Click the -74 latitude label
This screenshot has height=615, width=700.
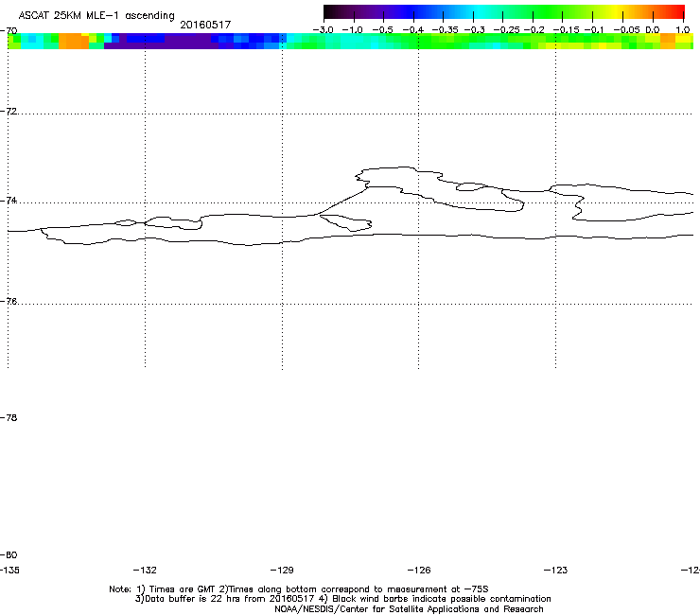tap(9, 200)
